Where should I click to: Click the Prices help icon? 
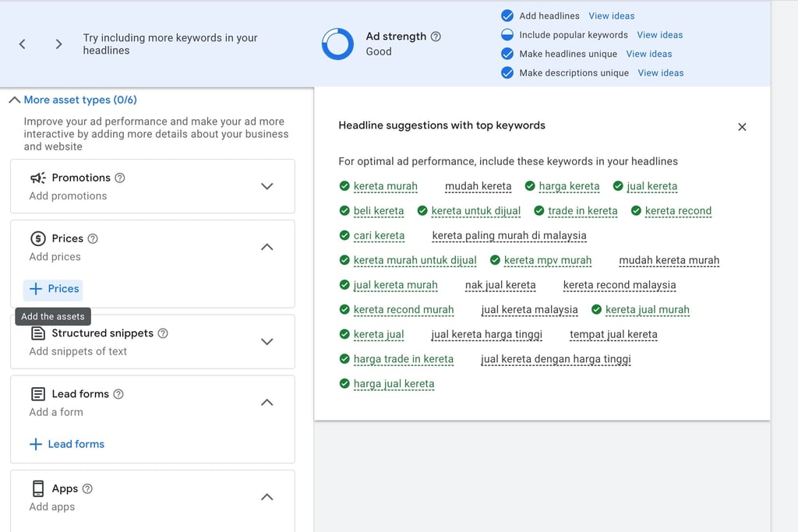tap(93, 238)
